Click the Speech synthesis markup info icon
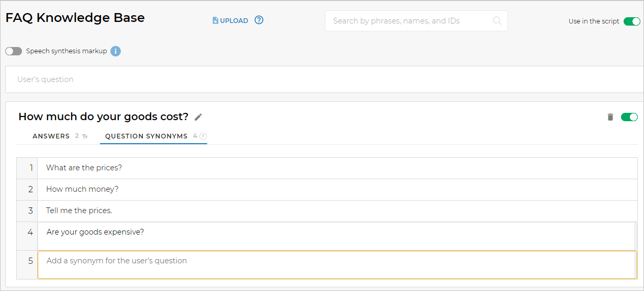 point(116,51)
